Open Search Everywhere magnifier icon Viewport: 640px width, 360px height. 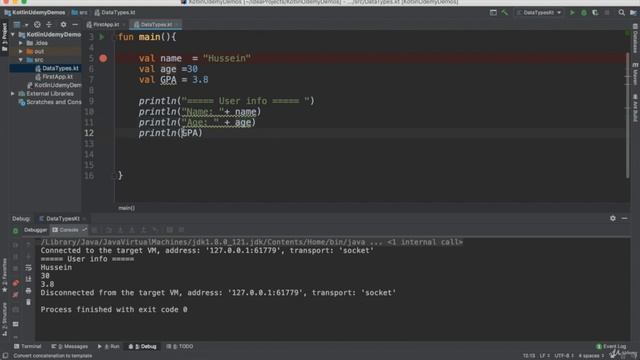tap(621, 13)
